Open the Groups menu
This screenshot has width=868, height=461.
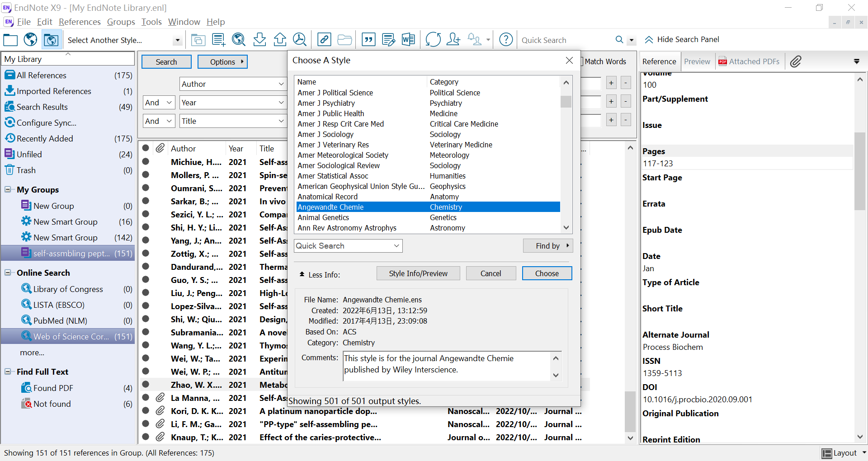(x=121, y=22)
